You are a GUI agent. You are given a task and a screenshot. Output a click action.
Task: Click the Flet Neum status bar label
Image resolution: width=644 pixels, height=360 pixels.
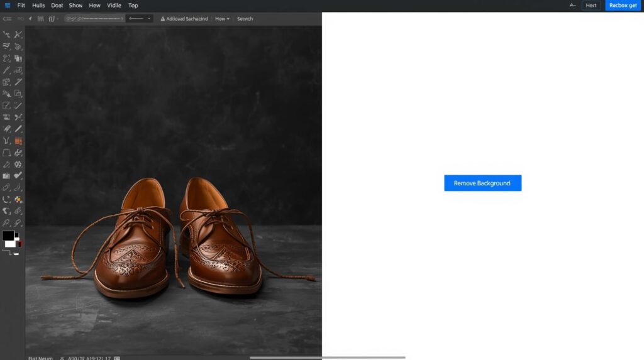pyautogui.click(x=40, y=358)
